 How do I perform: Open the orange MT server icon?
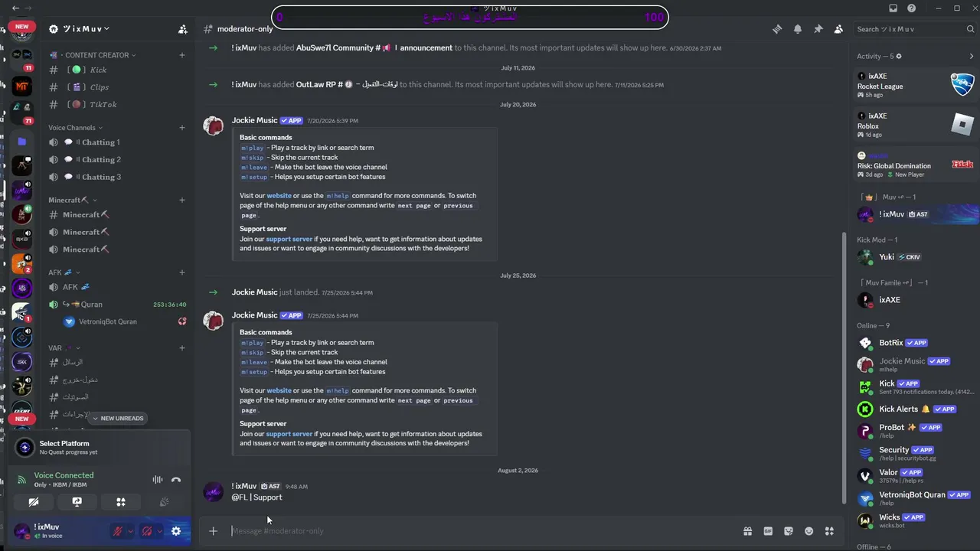pyautogui.click(x=21, y=86)
